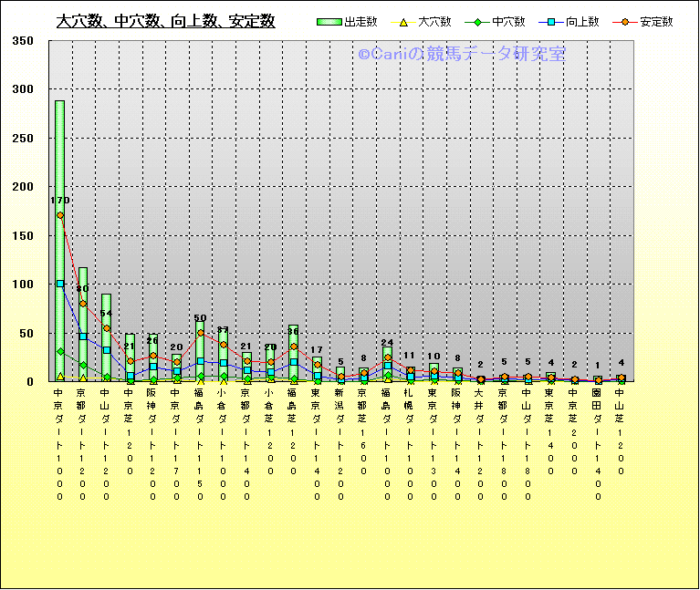Viewport: 700px width, 590px height.
Task: Click the orange data point labeled 170
Action: [x=60, y=215]
